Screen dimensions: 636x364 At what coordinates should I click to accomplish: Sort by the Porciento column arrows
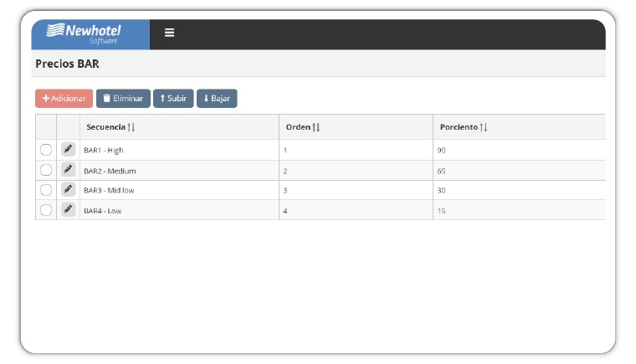[484, 127]
